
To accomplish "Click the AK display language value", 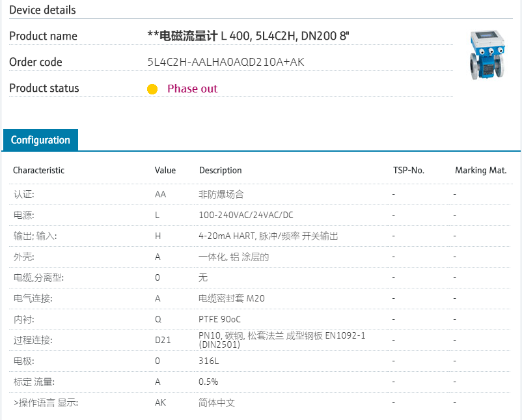I will [160, 402].
